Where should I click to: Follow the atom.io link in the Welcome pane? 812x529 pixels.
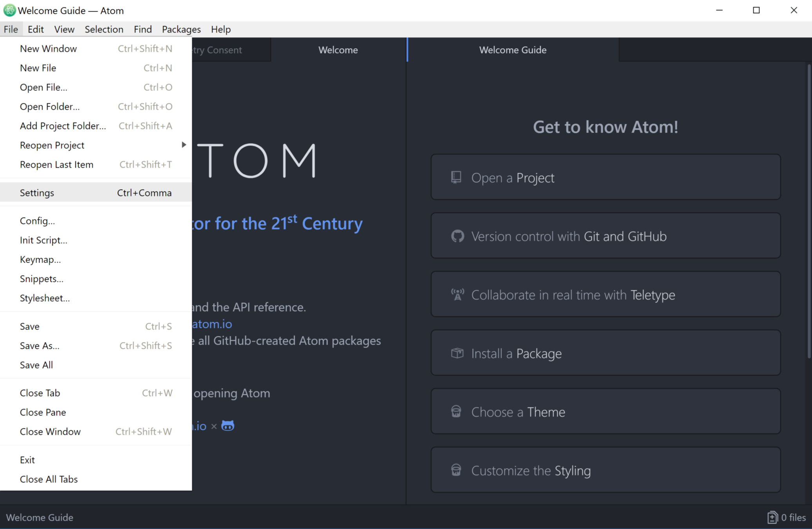point(212,324)
